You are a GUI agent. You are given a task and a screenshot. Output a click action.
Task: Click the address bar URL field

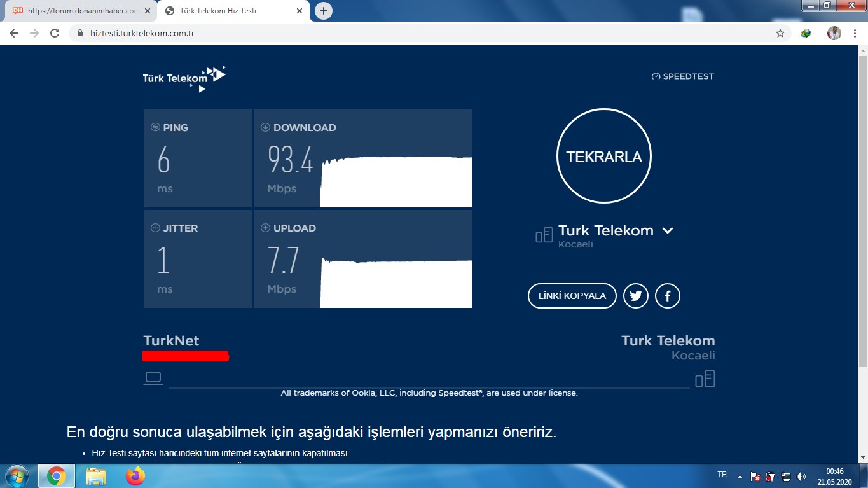[x=429, y=33]
